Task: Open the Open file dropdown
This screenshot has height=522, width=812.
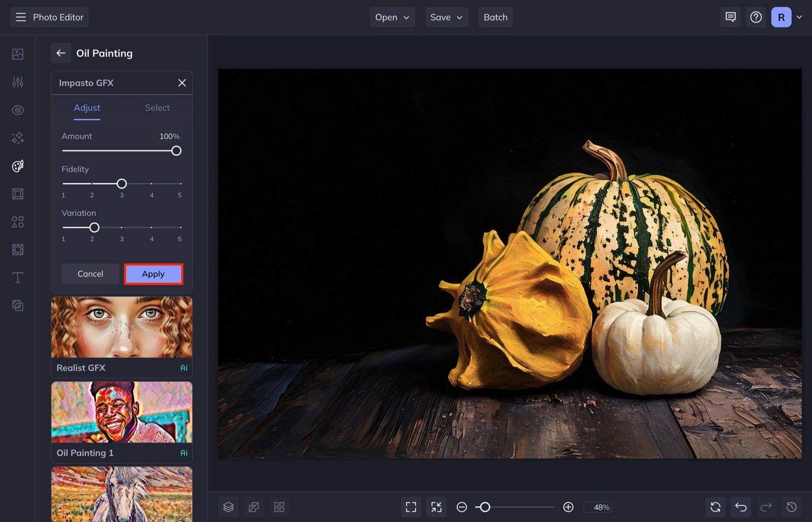Action: tap(392, 17)
